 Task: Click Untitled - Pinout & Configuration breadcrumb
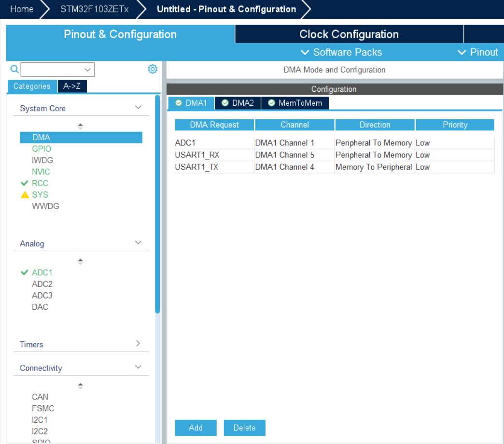(226, 9)
